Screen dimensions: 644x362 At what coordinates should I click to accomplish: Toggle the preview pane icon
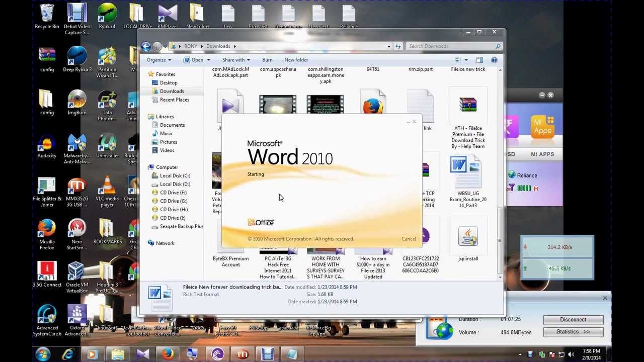point(479,60)
